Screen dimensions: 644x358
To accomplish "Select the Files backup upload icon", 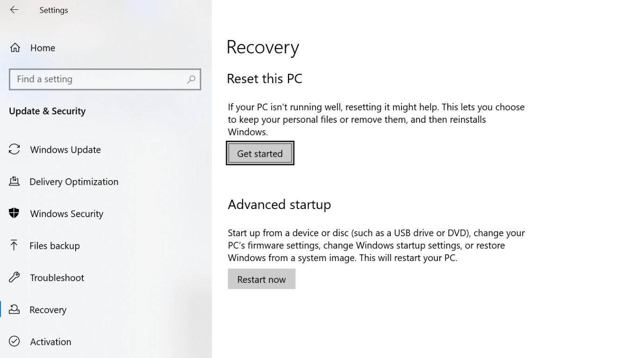I will pyautogui.click(x=14, y=246).
